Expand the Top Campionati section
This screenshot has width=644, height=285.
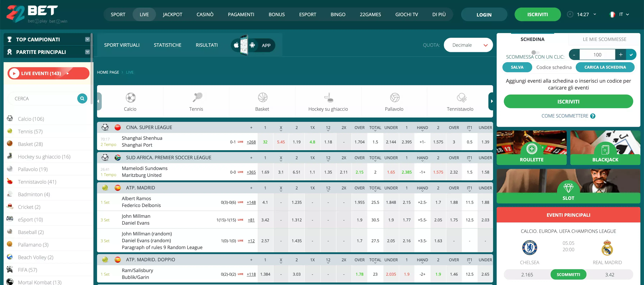[x=87, y=39]
